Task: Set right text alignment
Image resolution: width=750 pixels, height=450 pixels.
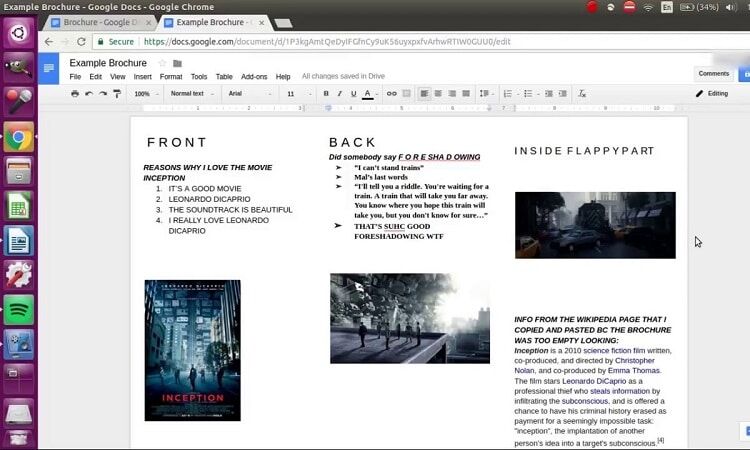Action: point(452,94)
